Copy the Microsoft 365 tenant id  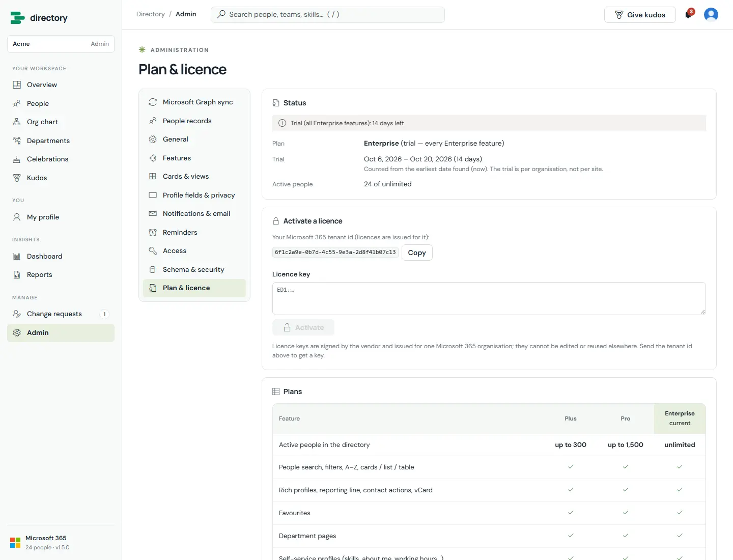click(x=417, y=253)
